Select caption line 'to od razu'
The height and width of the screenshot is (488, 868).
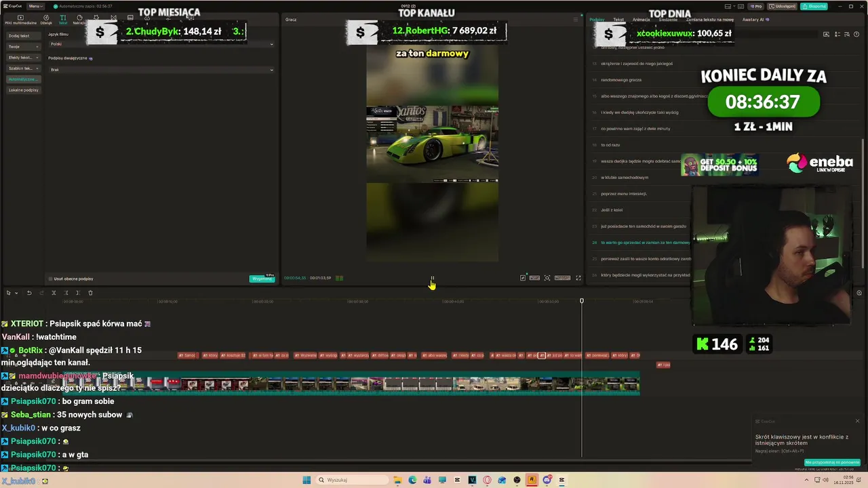pyautogui.click(x=610, y=145)
